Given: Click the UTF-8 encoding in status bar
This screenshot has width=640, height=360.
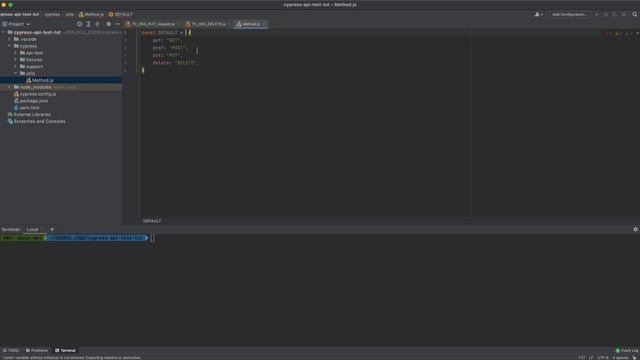Looking at the screenshot, I should click(603, 358).
